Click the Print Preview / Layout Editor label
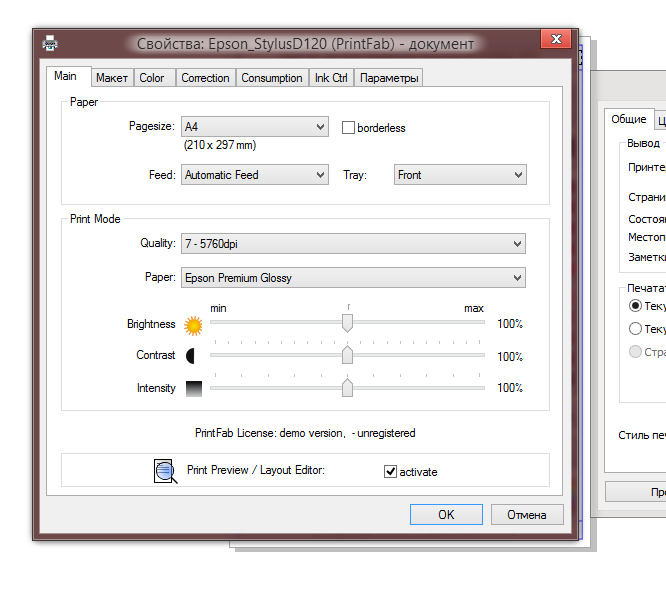This screenshot has width=666, height=605. (256, 470)
